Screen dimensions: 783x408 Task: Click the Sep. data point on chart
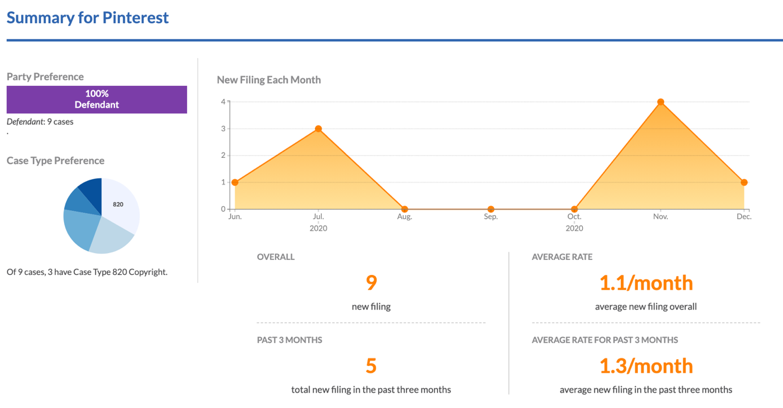point(491,209)
